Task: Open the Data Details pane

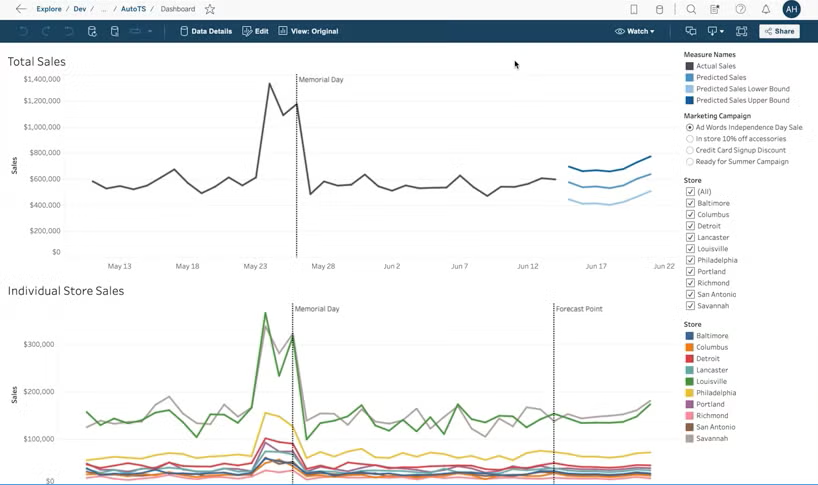Action: tap(205, 31)
